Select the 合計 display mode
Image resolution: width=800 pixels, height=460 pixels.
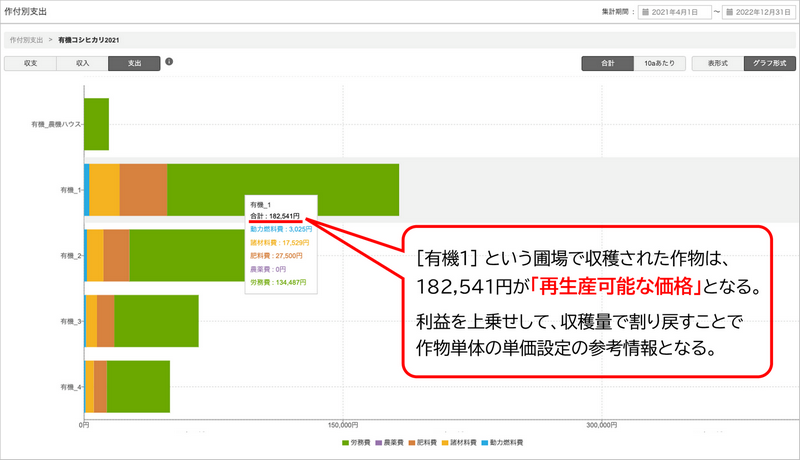point(607,63)
